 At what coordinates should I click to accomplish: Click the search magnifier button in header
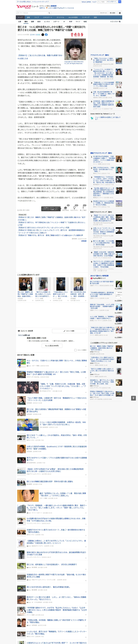(49, 13)
